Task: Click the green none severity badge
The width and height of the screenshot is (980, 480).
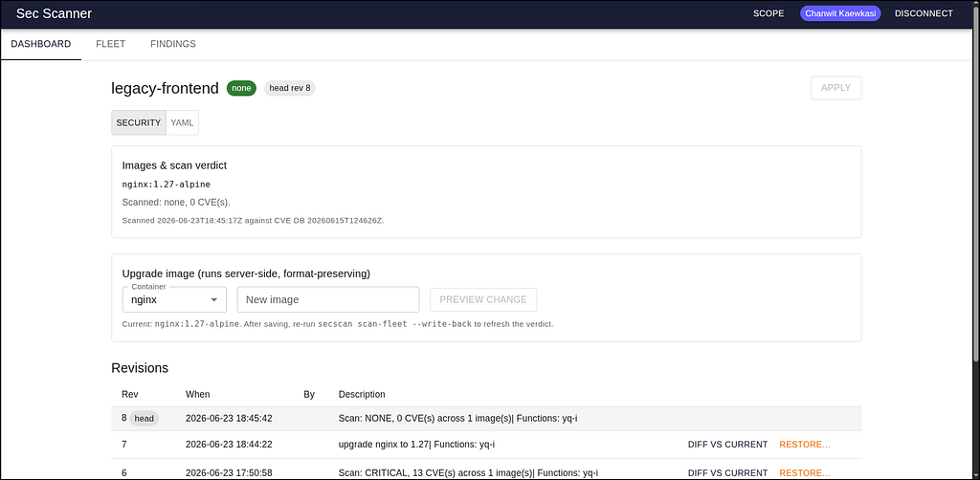Action: (x=241, y=88)
